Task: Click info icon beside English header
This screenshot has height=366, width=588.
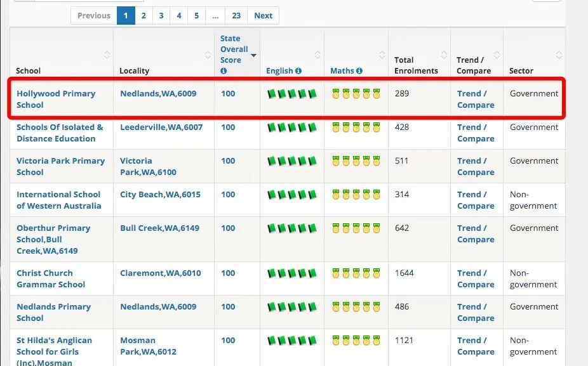Action: click(298, 71)
